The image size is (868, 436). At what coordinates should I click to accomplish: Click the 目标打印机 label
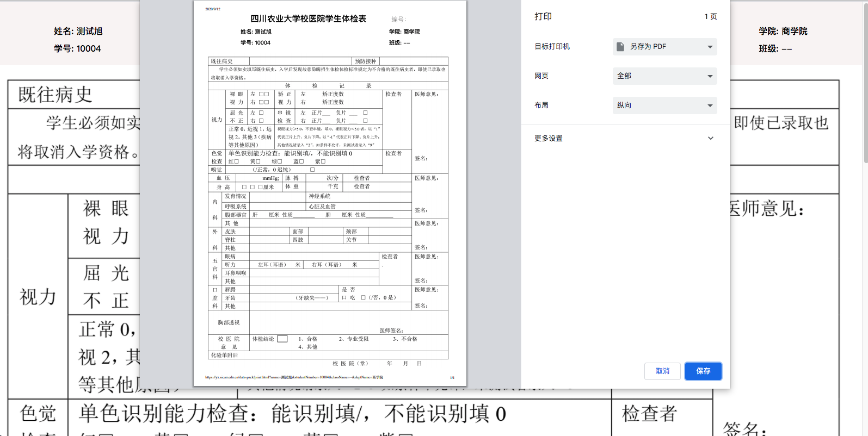pyautogui.click(x=552, y=47)
